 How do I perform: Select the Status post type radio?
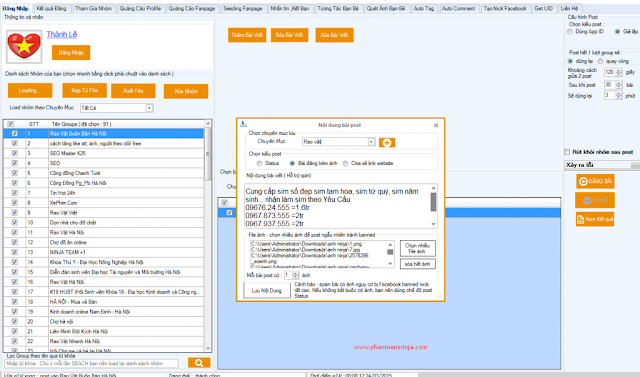[259, 163]
